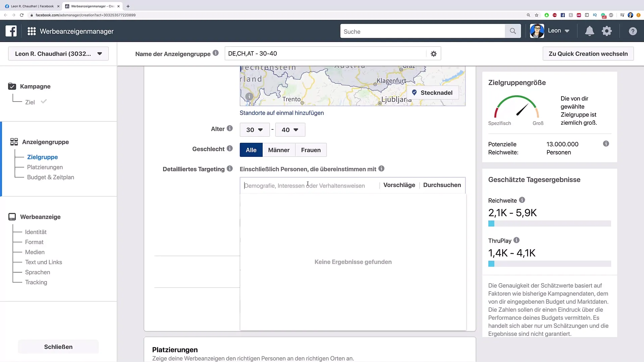Viewport: 644px width, 362px height.
Task: Reload the browser page
Action: 22,15
